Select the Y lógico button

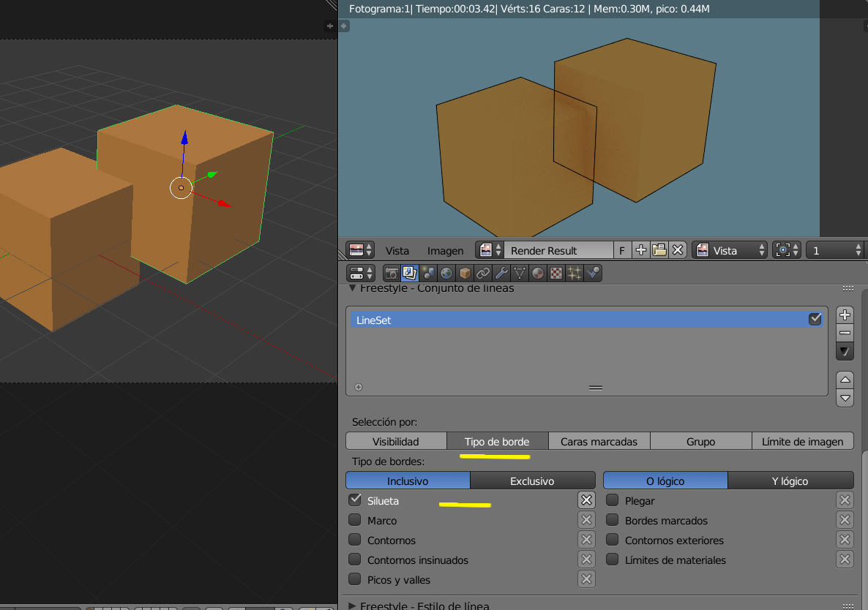[x=790, y=481]
